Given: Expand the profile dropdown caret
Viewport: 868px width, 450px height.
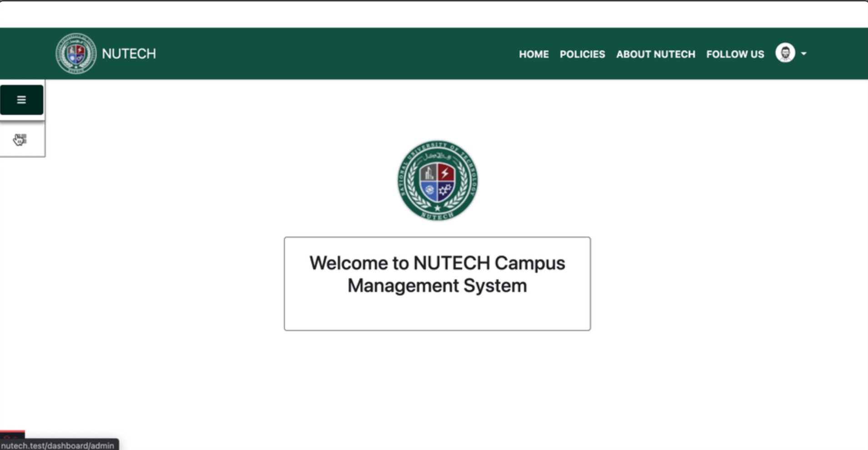Looking at the screenshot, I should point(803,54).
